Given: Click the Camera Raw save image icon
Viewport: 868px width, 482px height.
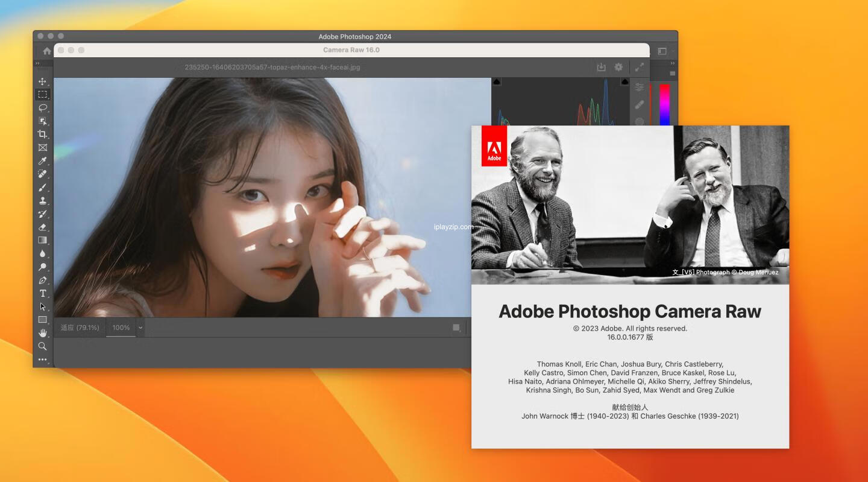Looking at the screenshot, I should (x=601, y=67).
